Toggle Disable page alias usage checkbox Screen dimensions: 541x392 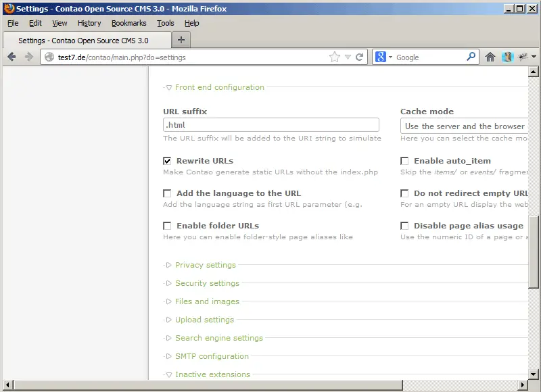pos(404,226)
